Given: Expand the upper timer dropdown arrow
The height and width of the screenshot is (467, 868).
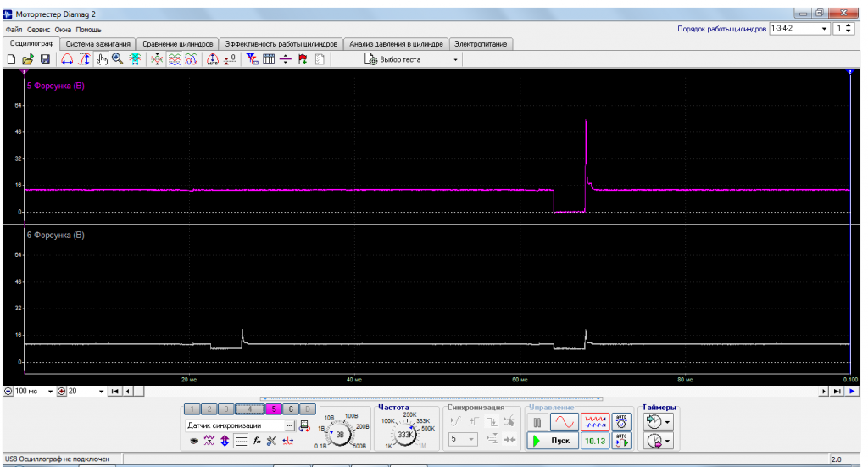Looking at the screenshot, I should click(x=667, y=422).
